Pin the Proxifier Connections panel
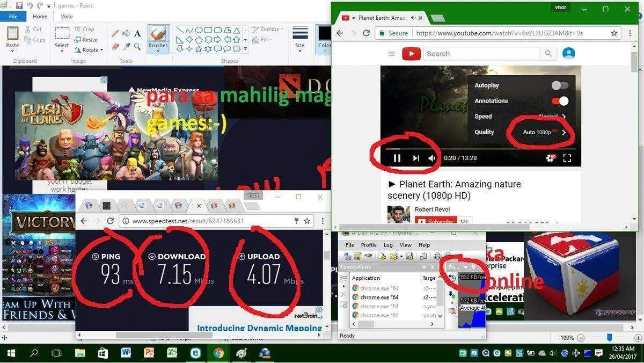Image resolution: width=644 pixels, height=363 pixels. (x=432, y=267)
